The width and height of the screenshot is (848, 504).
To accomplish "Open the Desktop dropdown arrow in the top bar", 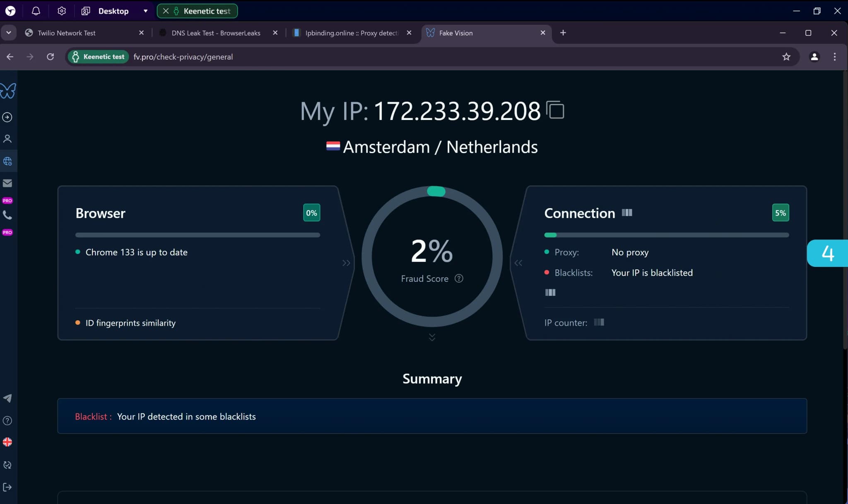I will (145, 11).
